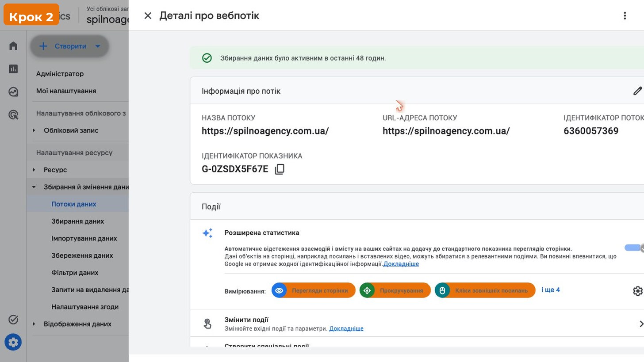Open enhanced measurement gear settings
This screenshot has width=644, height=362.
tap(637, 291)
